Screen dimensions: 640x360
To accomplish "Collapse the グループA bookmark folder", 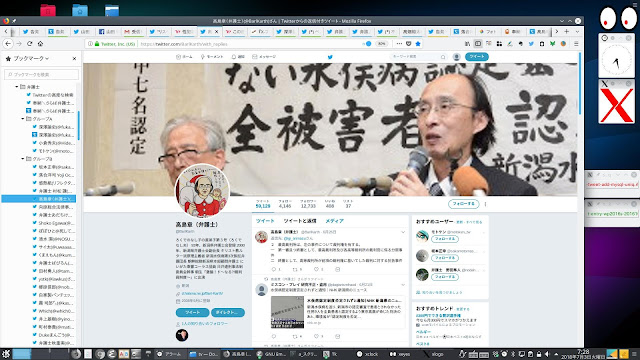I will point(23,119).
